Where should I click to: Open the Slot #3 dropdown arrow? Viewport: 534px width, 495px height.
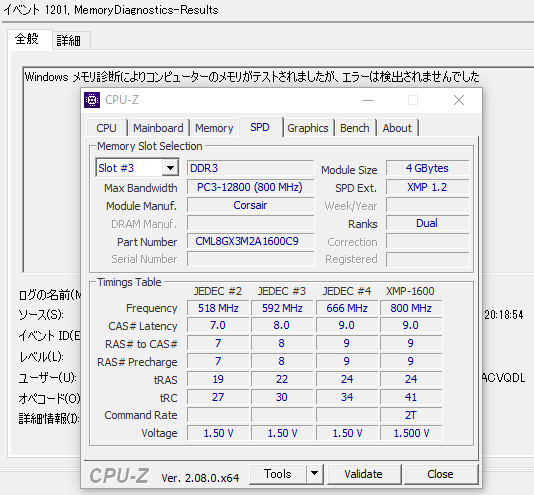coord(170,168)
